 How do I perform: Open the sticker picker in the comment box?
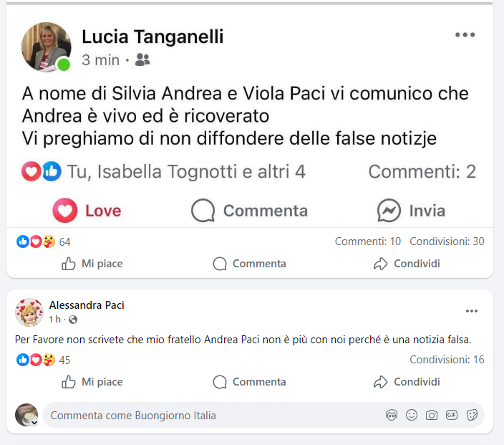click(472, 415)
